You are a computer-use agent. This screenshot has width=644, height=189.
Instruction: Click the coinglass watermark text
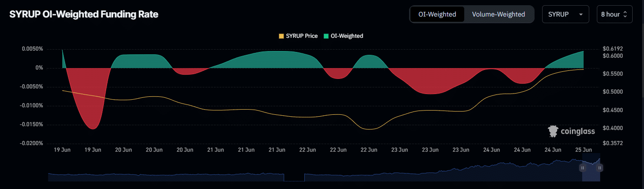(x=577, y=131)
